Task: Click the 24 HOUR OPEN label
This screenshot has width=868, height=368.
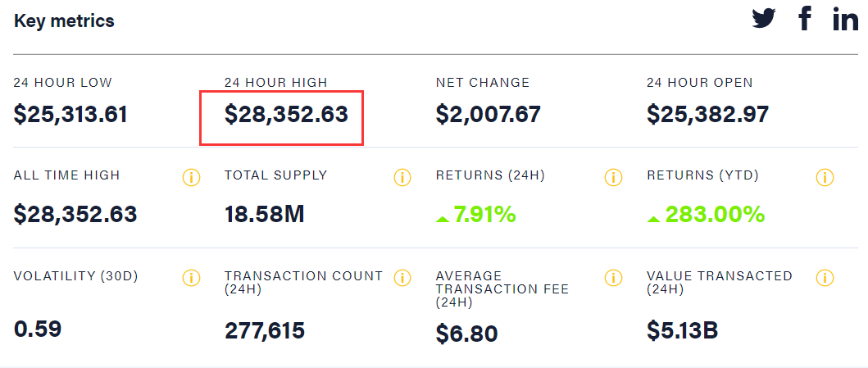Action: (x=700, y=83)
